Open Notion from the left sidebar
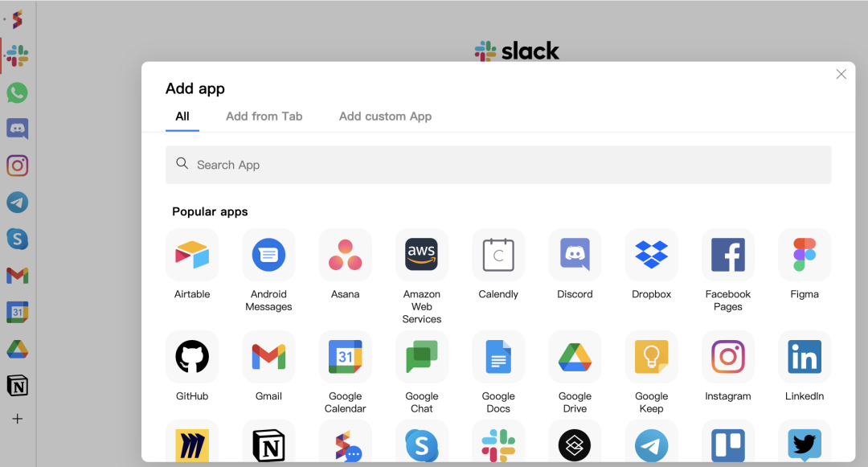Viewport: 868px width, 467px height. click(x=17, y=386)
